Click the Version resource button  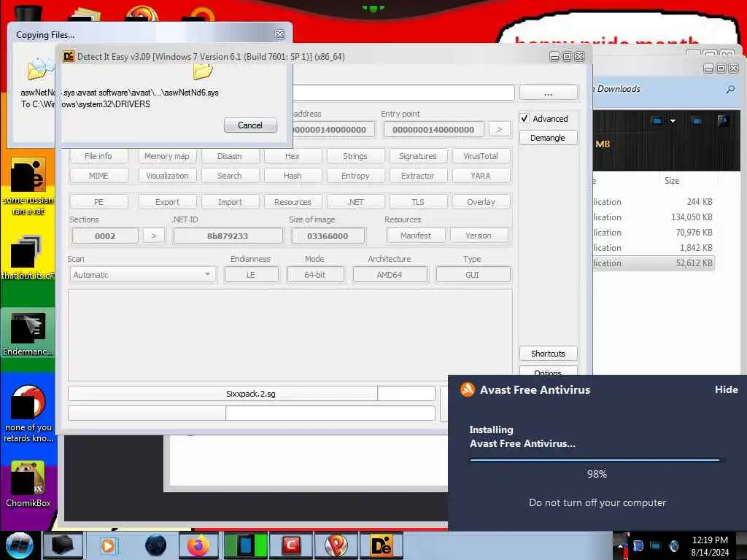point(479,236)
